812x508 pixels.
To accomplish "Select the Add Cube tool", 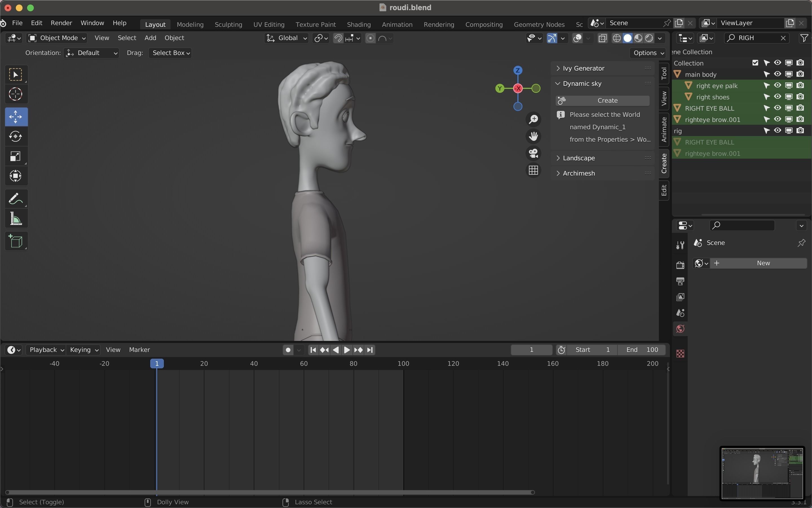I will click(16, 241).
